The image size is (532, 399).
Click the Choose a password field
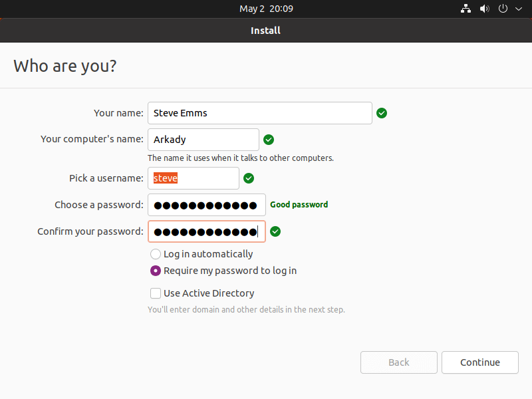click(x=207, y=205)
